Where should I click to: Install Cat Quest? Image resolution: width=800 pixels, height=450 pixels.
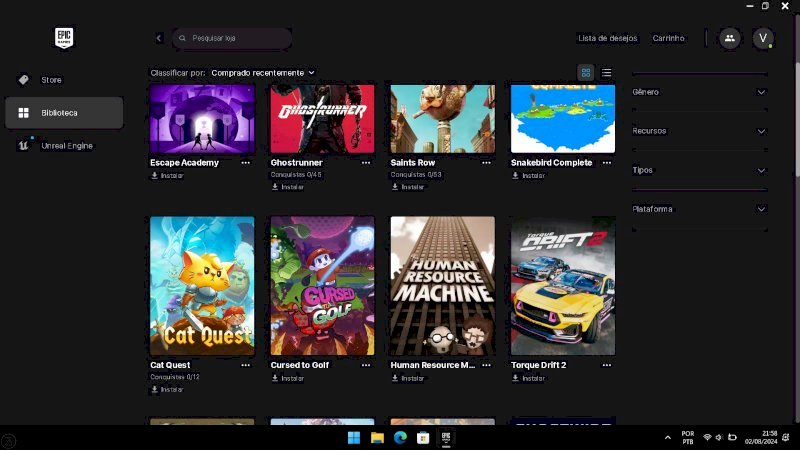[x=167, y=390]
